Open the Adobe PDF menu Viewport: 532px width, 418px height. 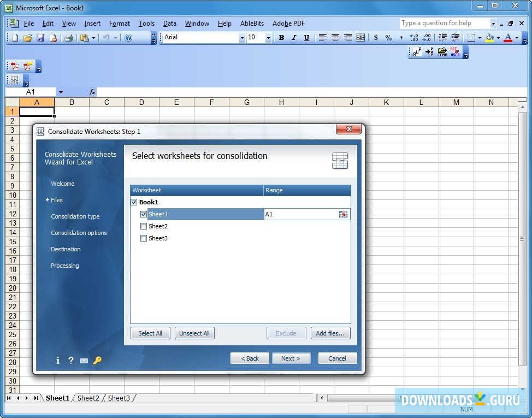pyautogui.click(x=289, y=23)
